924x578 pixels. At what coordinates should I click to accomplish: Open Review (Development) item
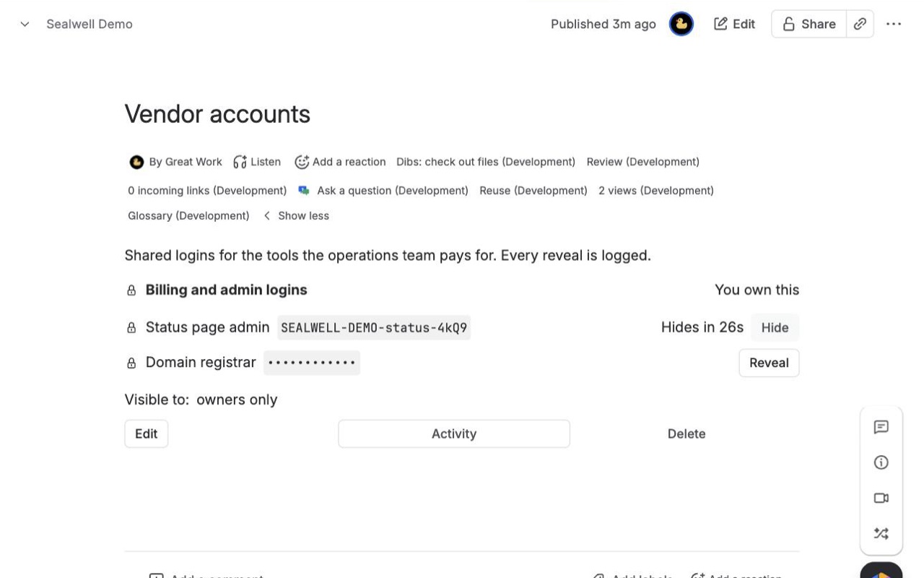(x=643, y=162)
